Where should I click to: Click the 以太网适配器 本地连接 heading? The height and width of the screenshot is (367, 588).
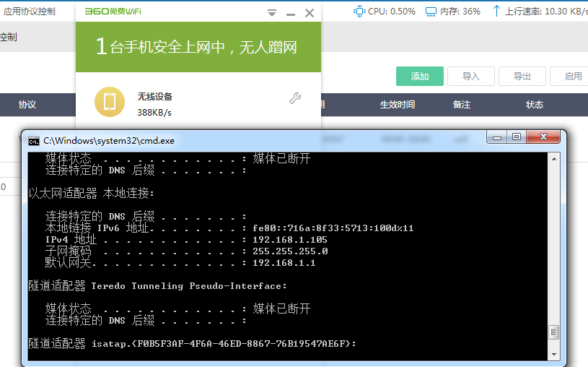coord(92,194)
